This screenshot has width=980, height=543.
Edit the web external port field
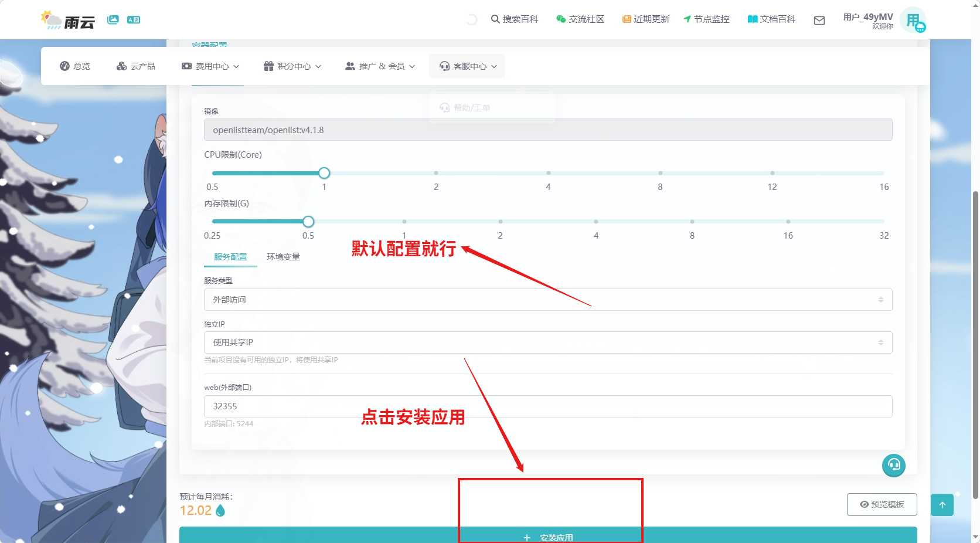pyautogui.click(x=548, y=406)
